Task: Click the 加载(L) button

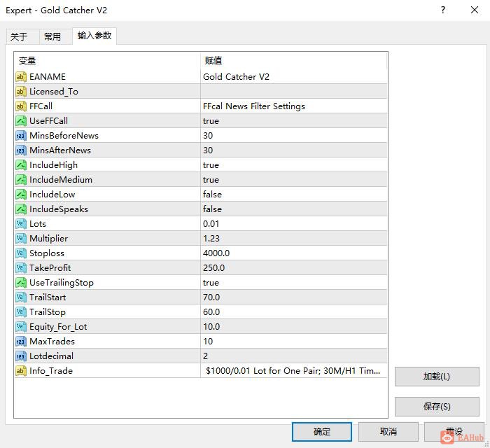Action: (437, 377)
